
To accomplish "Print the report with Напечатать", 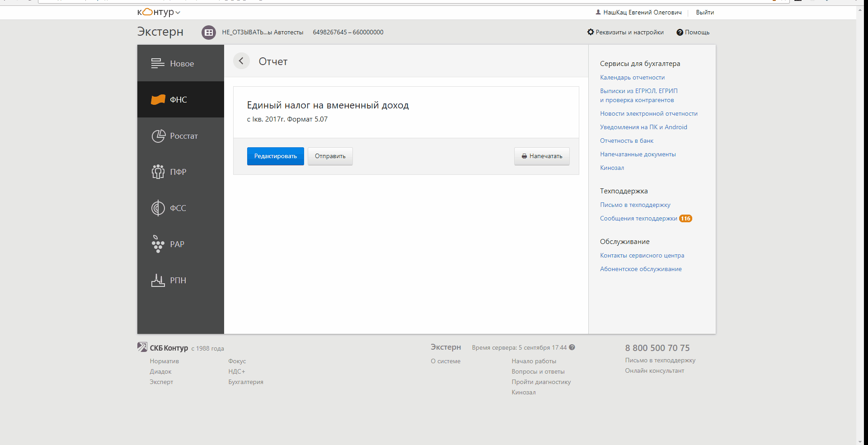I will point(542,156).
